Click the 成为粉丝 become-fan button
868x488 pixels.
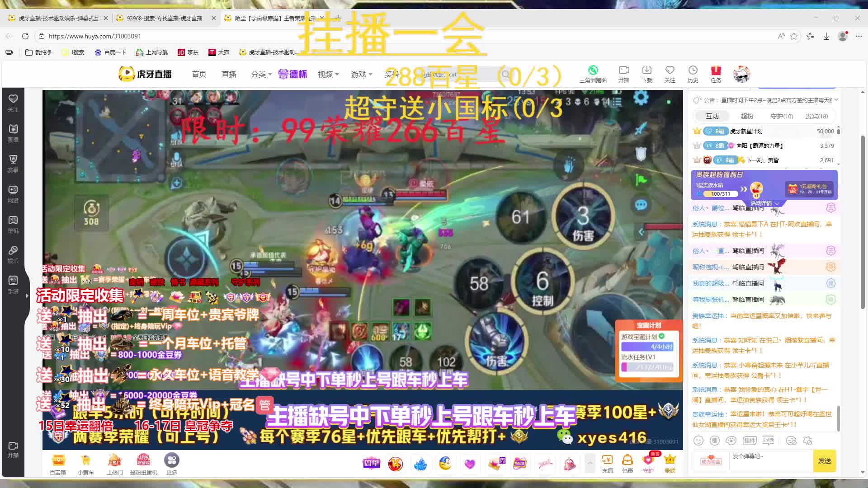[711, 461]
